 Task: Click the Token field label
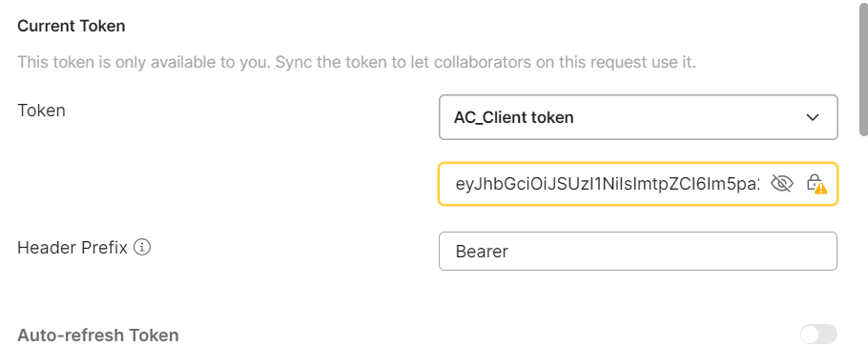click(42, 111)
